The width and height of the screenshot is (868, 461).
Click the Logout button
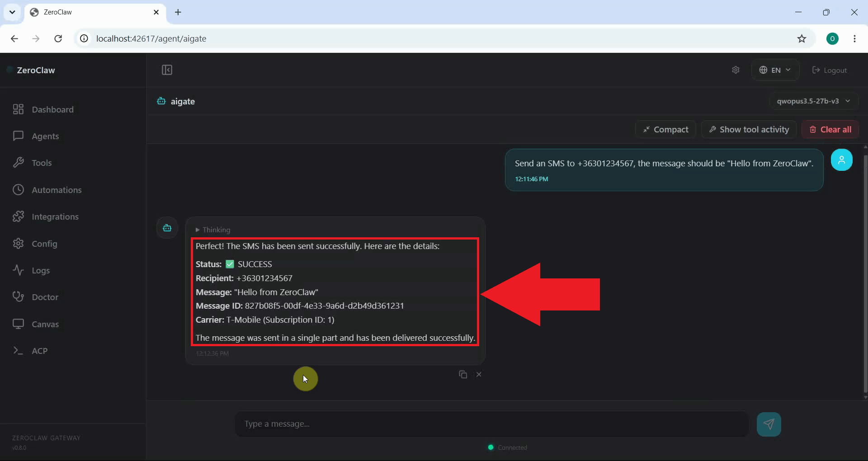point(830,70)
